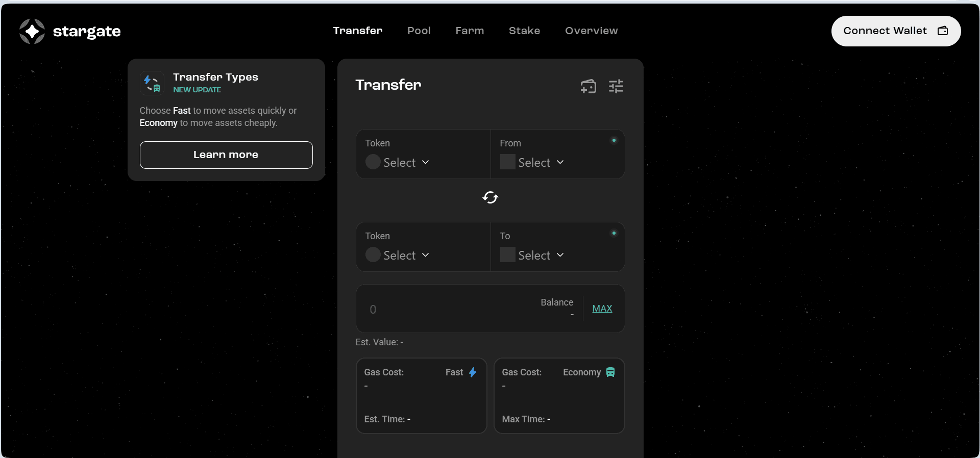
Task: Select the Fast gas cost option
Action: pyautogui.click(x=422, y=396)
